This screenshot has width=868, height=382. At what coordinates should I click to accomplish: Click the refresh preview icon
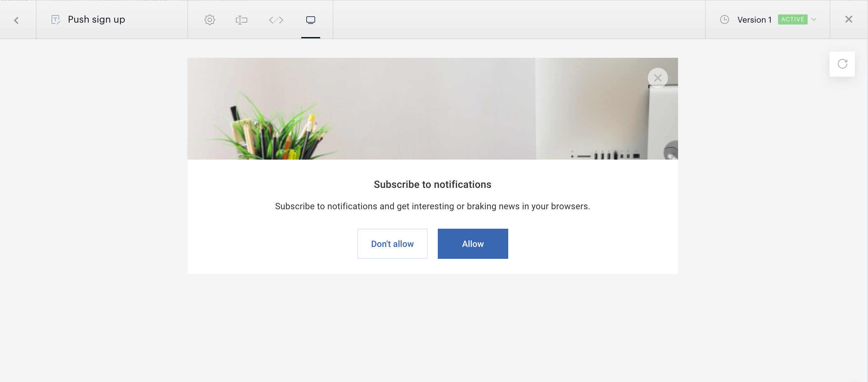(842, 64)
